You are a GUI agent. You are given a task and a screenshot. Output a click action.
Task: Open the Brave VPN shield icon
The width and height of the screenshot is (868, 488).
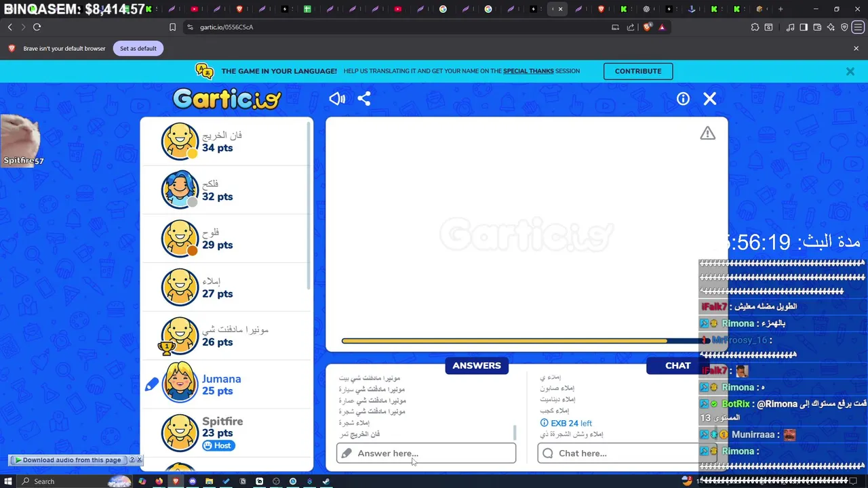tap(844, 27)
